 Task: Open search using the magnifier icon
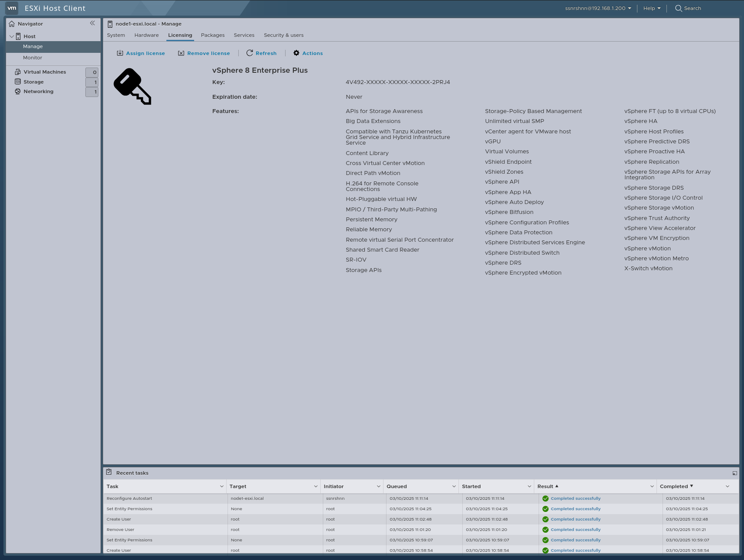click(679, 8)
